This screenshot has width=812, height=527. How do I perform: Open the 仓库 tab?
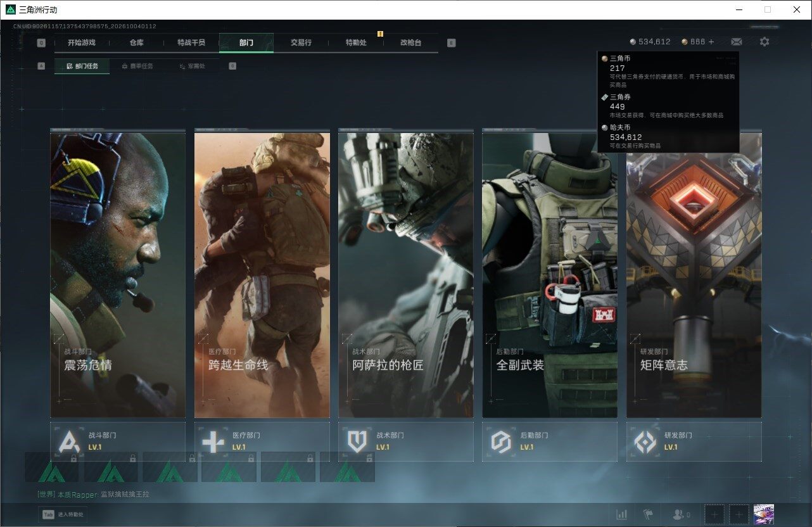point(136,42)
